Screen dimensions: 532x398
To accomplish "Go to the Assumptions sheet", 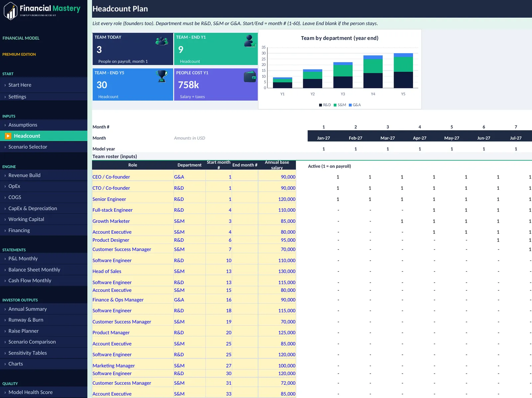I will coord(44,125).
